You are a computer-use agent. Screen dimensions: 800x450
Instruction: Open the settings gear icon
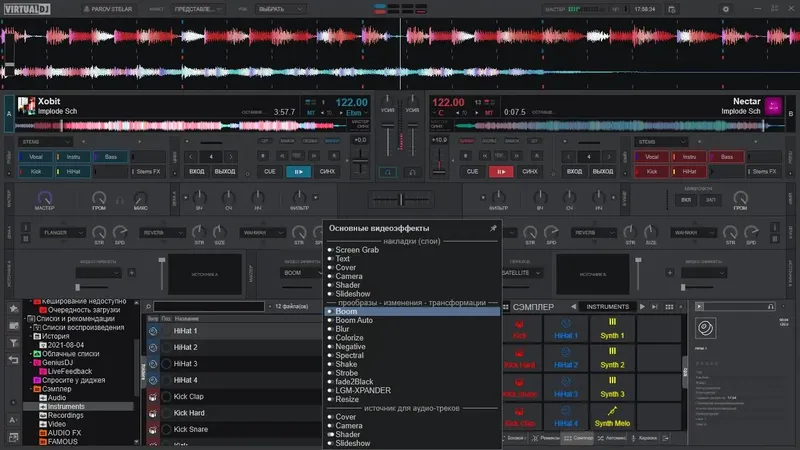pos(726,9)
